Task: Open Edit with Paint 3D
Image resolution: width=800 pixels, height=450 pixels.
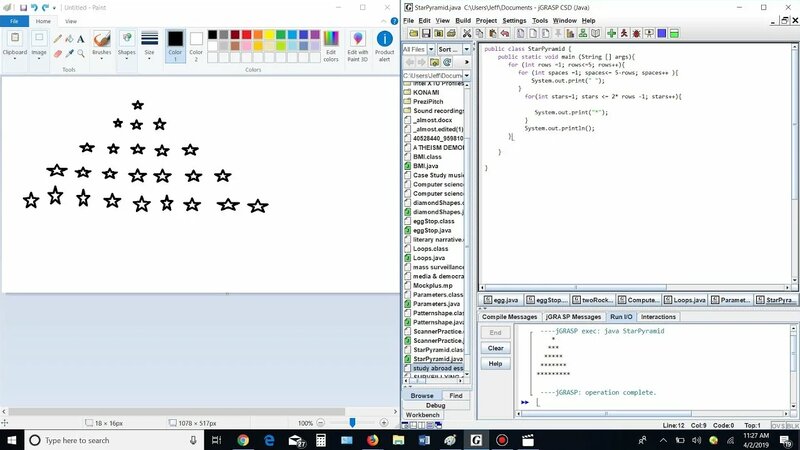Action: [x=358, y=46]
